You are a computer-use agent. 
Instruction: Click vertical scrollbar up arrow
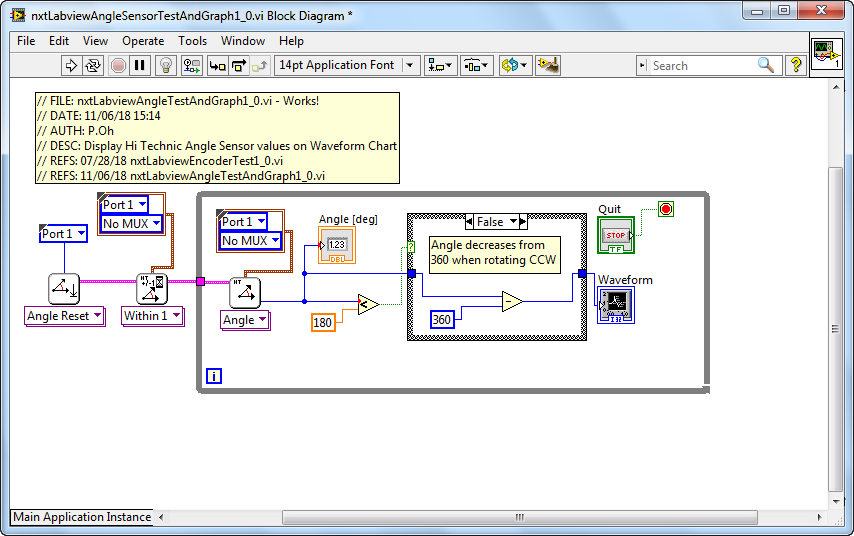click(836, 86)
